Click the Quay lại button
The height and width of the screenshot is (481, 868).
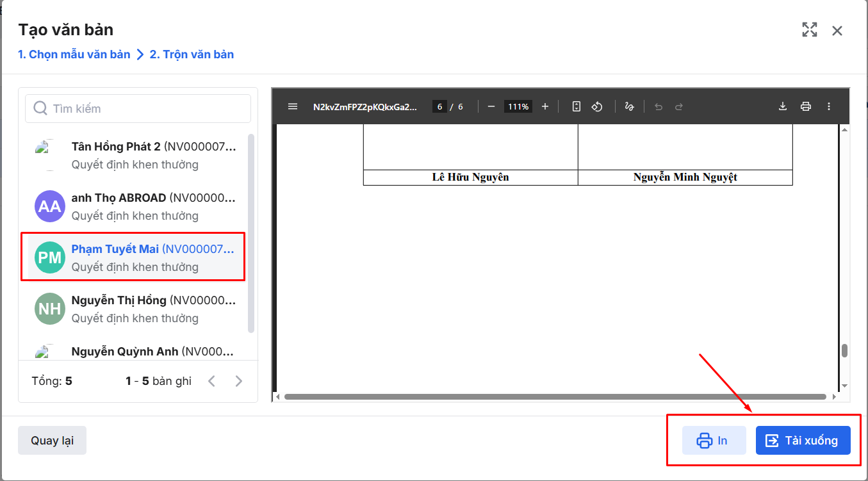coord(52,441)
